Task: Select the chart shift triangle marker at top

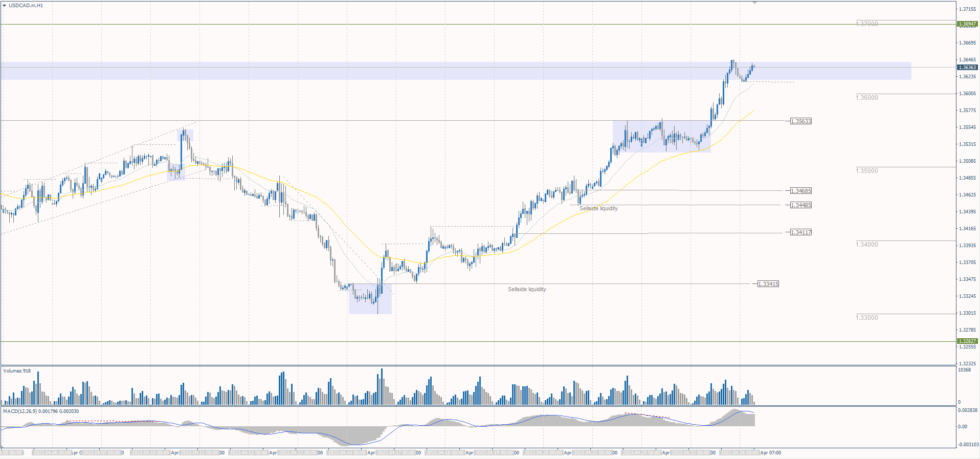Action: coord(754,3)
